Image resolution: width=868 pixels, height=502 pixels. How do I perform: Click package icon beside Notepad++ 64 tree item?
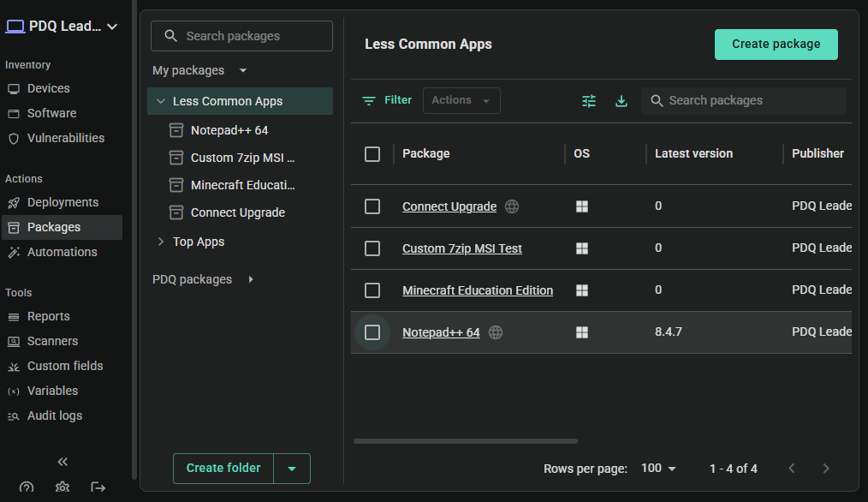tap(176, 130)
